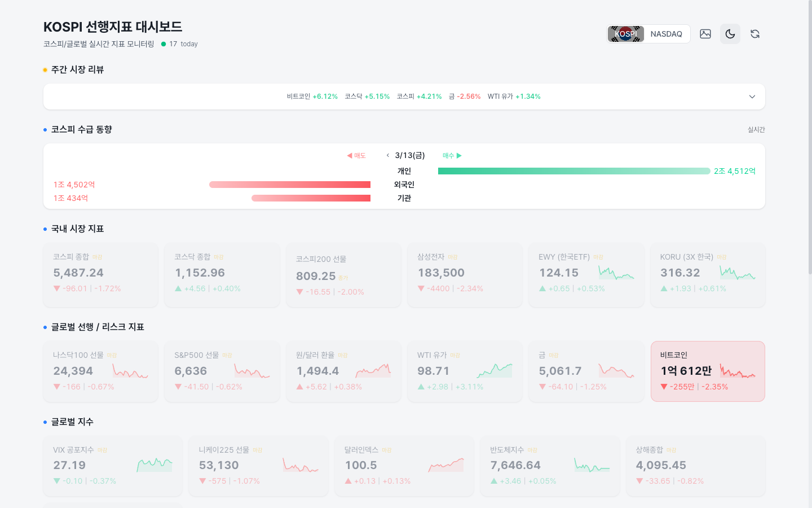Click the page vertical scrollbar
812x508 pixels.
(x=809, y=141)
